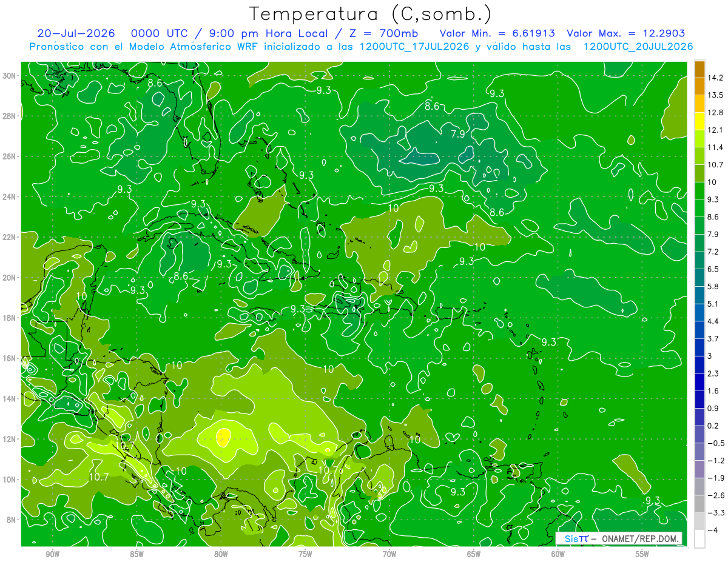Click the '30N' latitude axis label
Viewport: 728px width, 562px height.
[9, 76]
